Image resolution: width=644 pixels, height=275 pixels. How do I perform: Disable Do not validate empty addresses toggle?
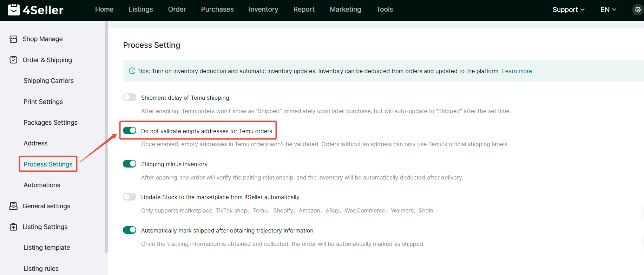(130, 131)
